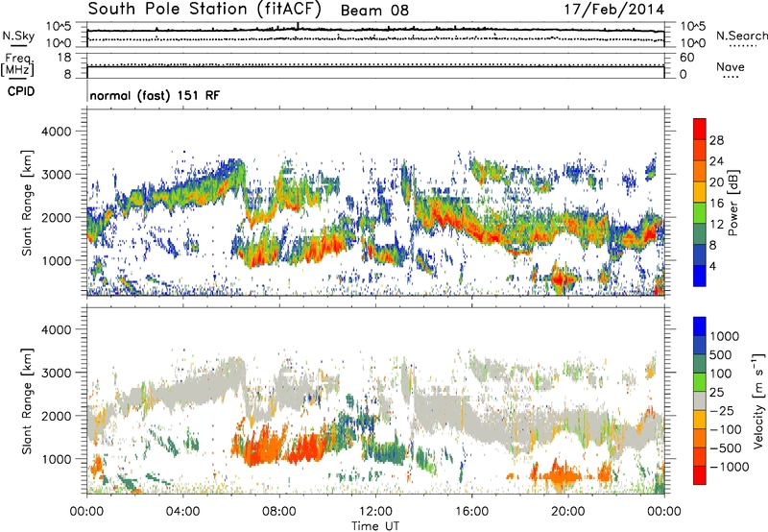Click the '12' label on the power colorbar
The image size is (768, 532).
coord(716,225)
